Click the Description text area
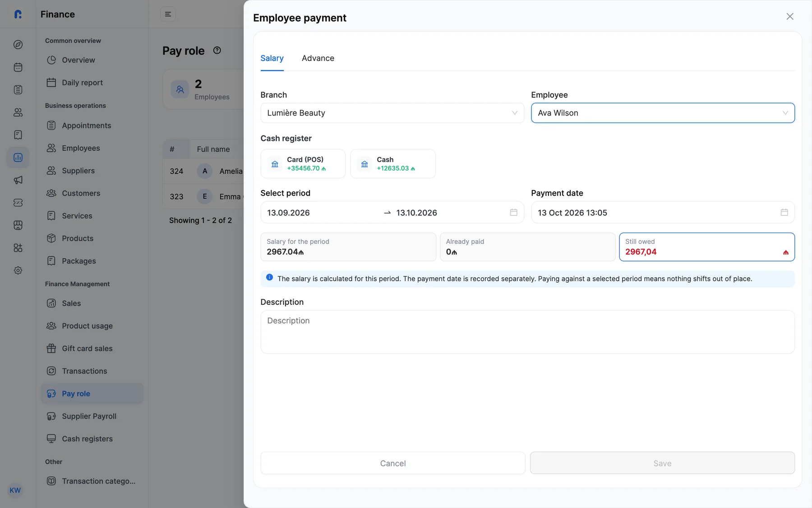 click(x=528, y=332)
